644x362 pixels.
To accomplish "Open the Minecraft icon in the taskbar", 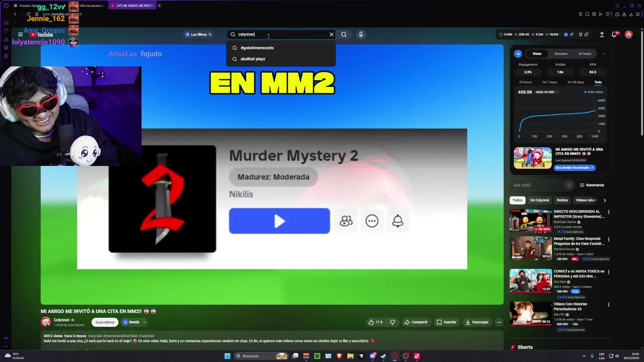I will 317,356.
